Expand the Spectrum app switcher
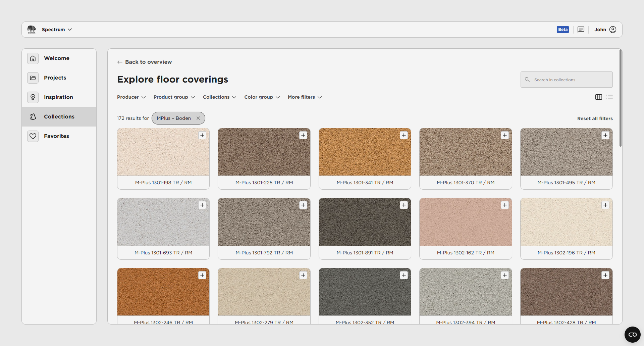The width and height of the screenshot is (644, 346). coord(57,30)
